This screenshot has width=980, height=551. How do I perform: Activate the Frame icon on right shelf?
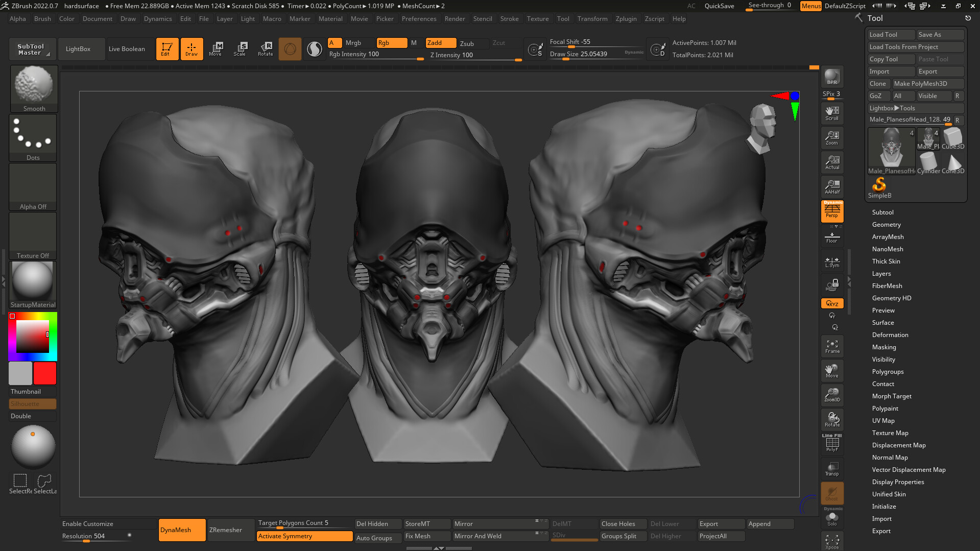click(832, 346)
